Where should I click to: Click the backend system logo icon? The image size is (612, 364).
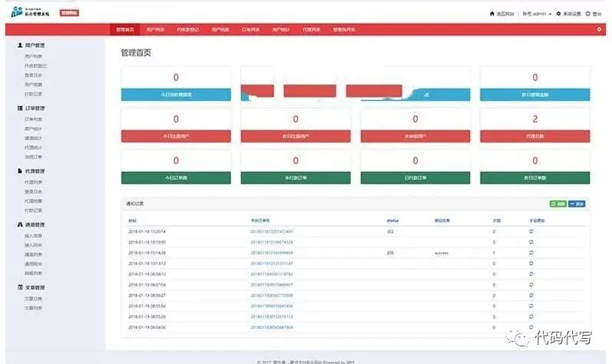(17, 12)
